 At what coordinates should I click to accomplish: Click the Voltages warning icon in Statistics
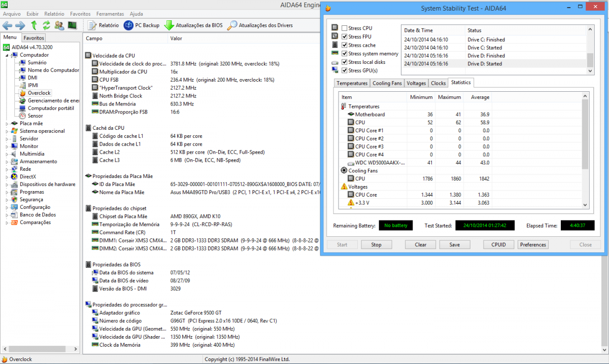[x=344, y=187]
